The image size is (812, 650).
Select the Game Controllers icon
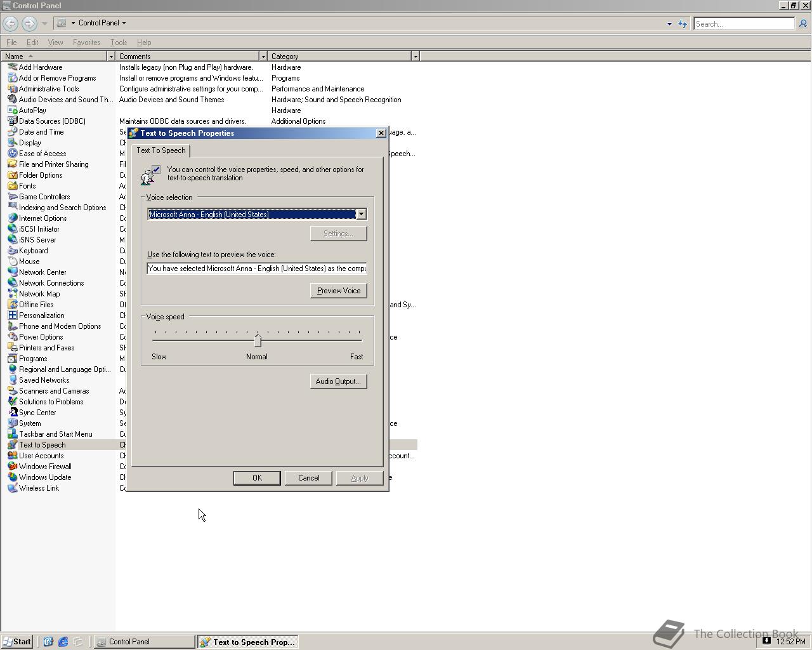click(x=12, y=197)
